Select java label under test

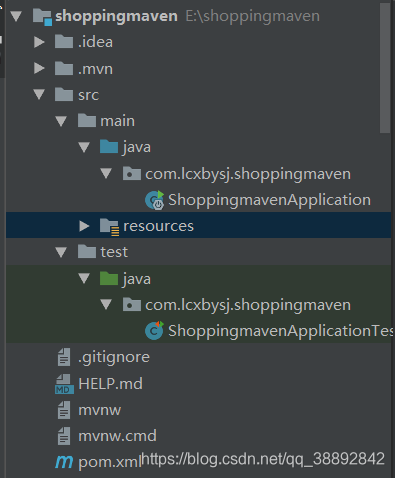click(137, 279)
